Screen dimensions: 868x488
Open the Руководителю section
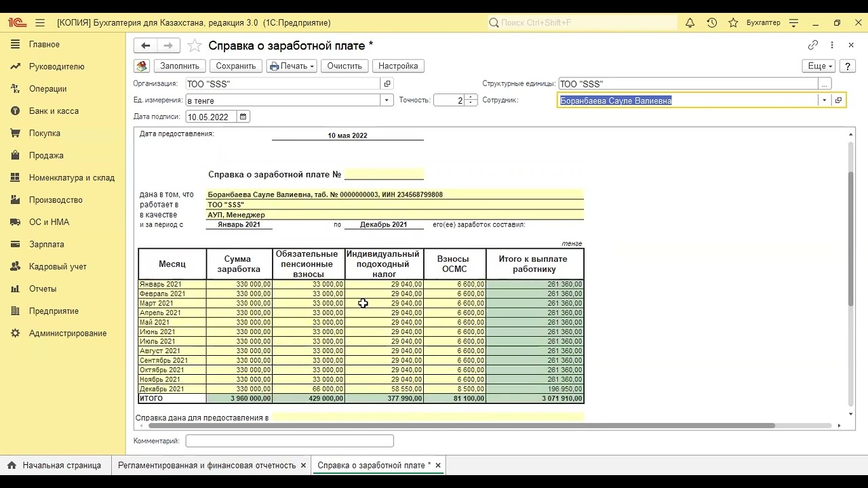56,66
